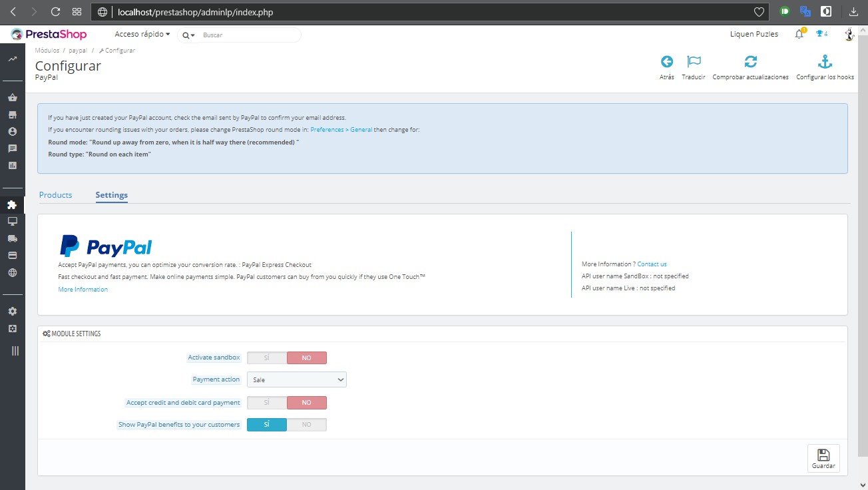868x490 pixels.
Task: Click the Módulos breadcrumb
Action: 47,51
